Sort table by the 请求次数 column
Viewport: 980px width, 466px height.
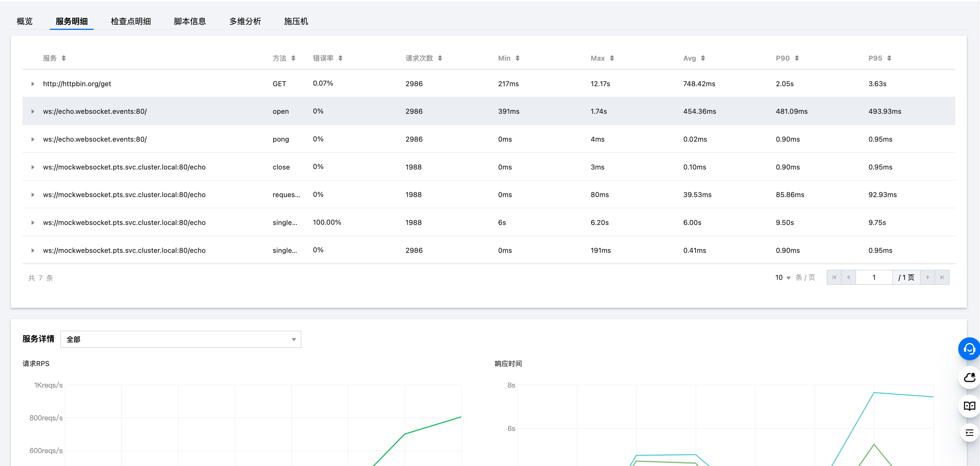(x=440, y=58)
